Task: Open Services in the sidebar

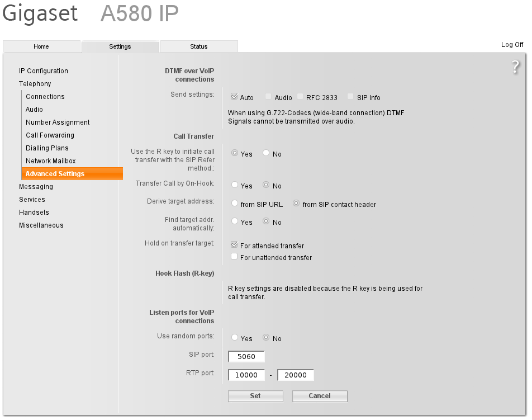Action: 32,199
